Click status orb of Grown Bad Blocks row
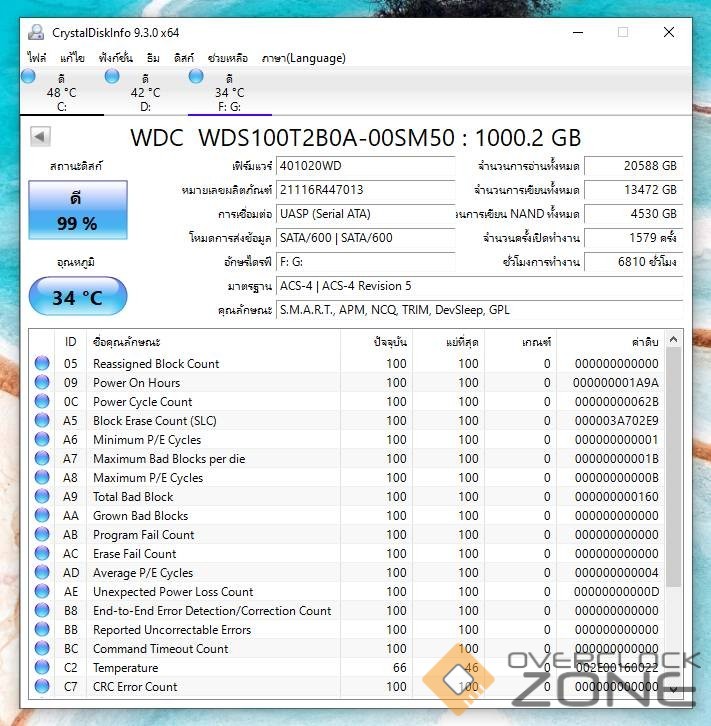711x726 pixels. [42, 515]
